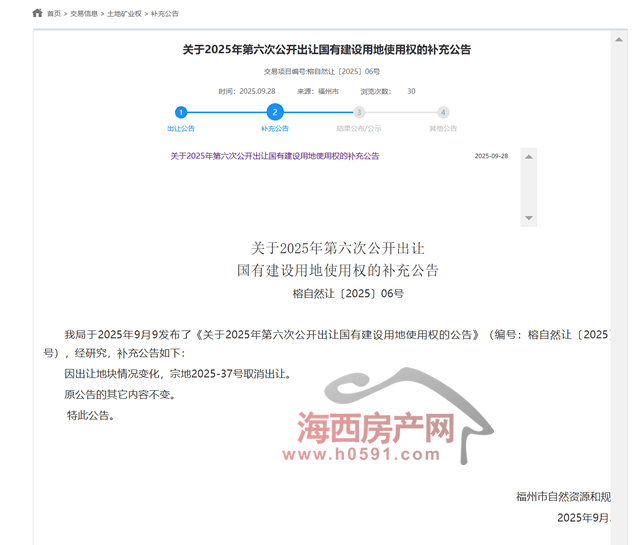Open 土地矿业权 breadcrumb link
Image resolution: width=640 pixels, height=545 pixels.
click(124, 14)
